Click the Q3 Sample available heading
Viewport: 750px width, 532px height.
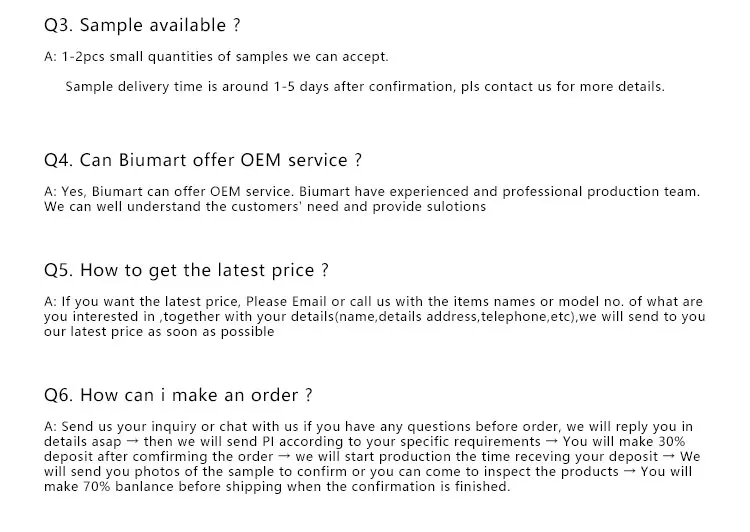(x=142, y=25)
